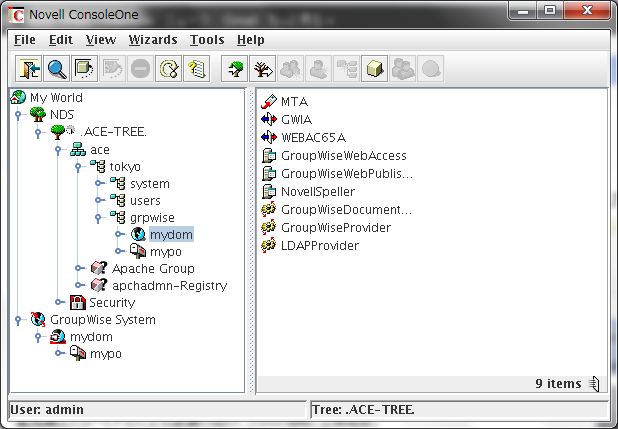Select the system container label
The height and width of the screenshot is (429, 618).
coord(150,184)
